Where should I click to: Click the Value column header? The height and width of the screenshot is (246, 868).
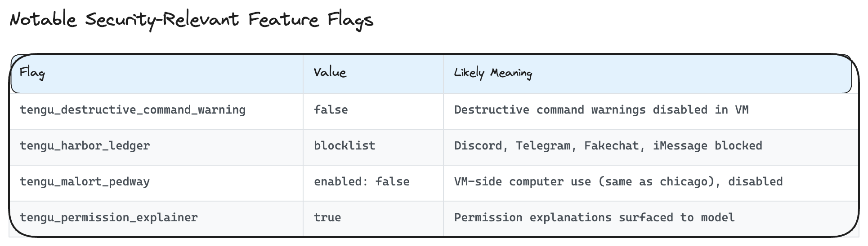[x=330, y=73]
